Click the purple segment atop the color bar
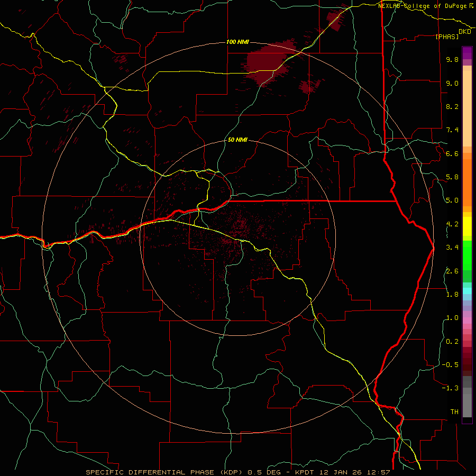The image size is (476, 476). (467, 53)
